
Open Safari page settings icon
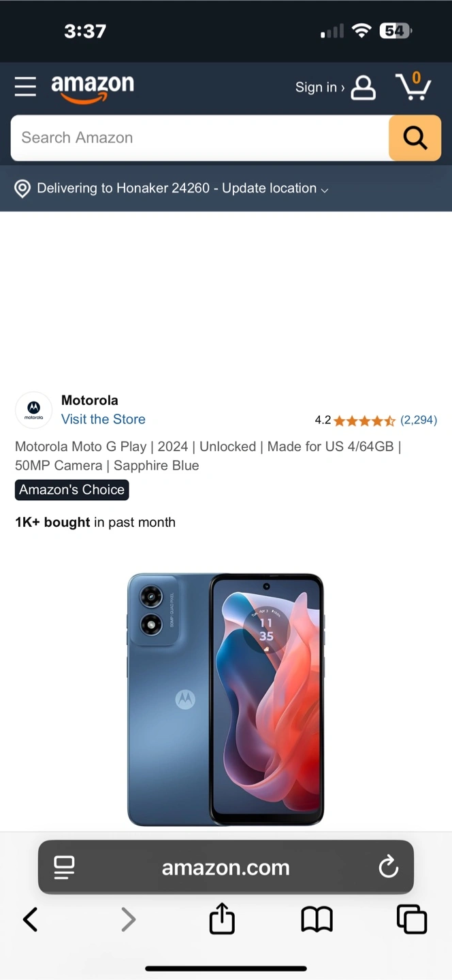(64, 867)
